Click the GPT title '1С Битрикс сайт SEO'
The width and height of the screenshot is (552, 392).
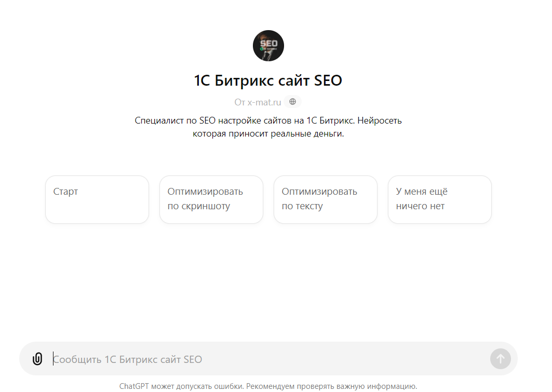[268, 80]
